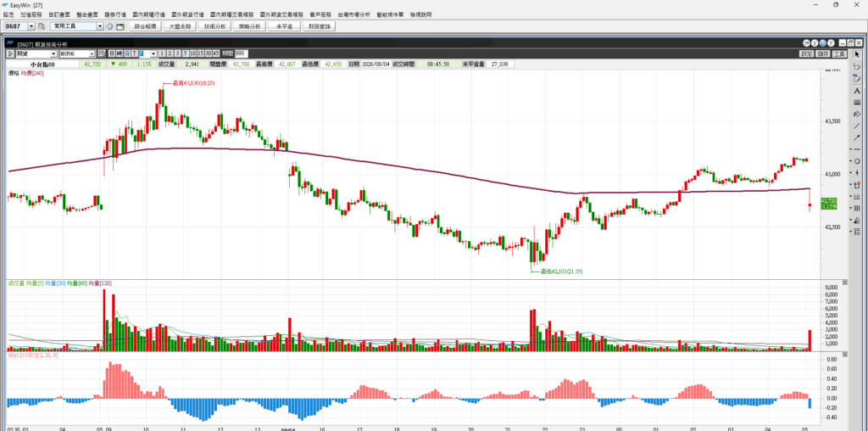The width and height of the screenshot is (868, 431).
Task: Open the gear settings icon in the top toolbar
Action: [110, 26]
